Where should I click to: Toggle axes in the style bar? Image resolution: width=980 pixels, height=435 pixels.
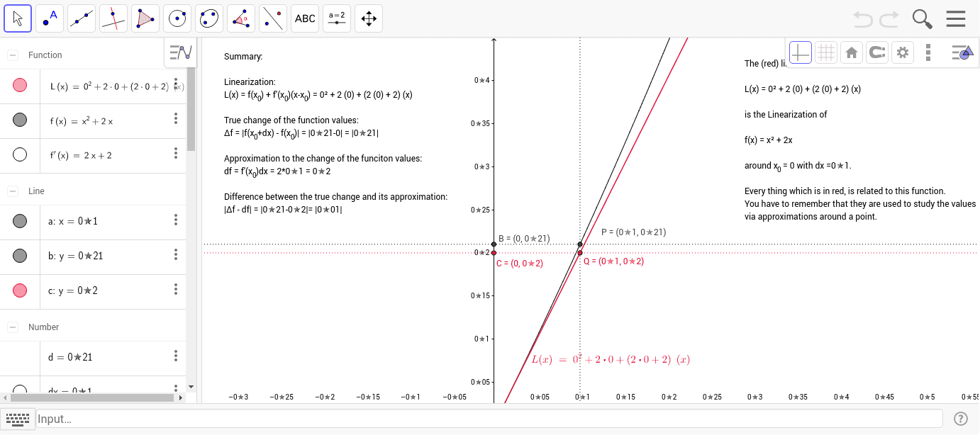point(801,52)
